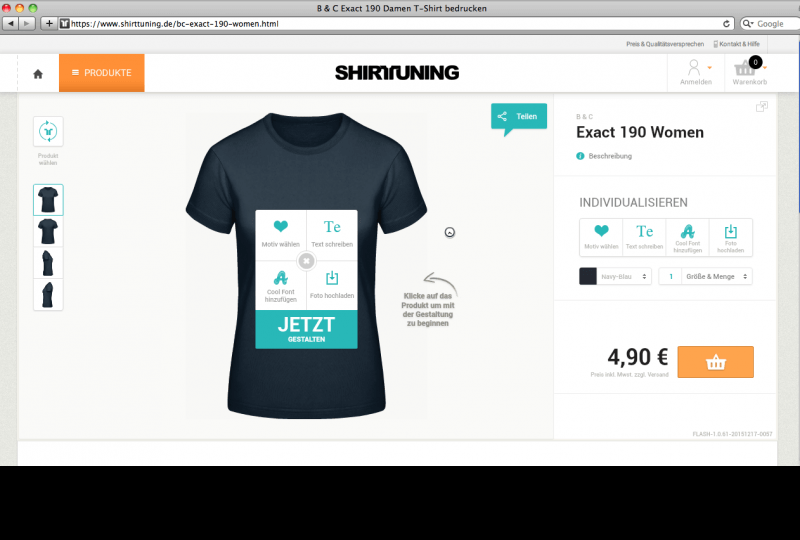Open the Navy-Blau color dropdown
Viewport: 800px width, 540px height.
624,276
